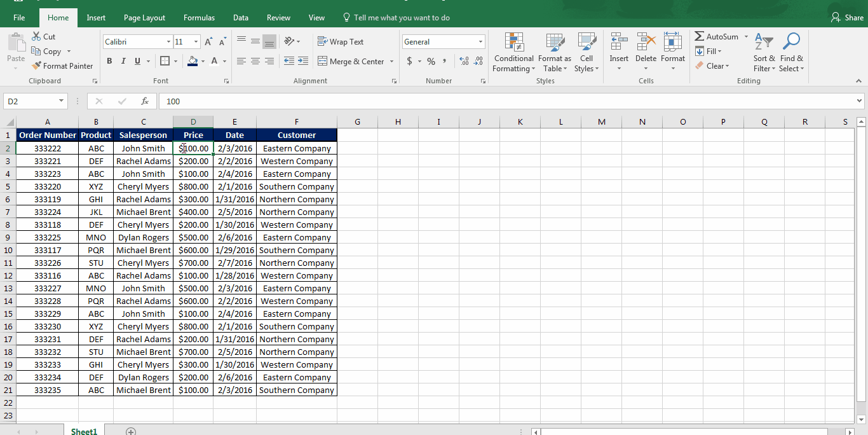868x435 pixels.
Task: Select the Sheet1 tab
Action: [x=83, y=431]
